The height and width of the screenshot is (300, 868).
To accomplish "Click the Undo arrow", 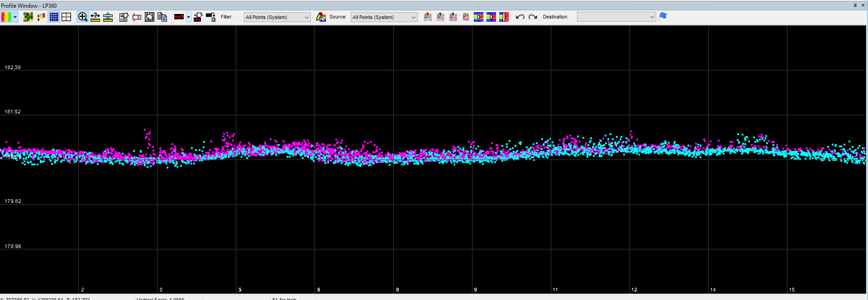I will [520, 17].
